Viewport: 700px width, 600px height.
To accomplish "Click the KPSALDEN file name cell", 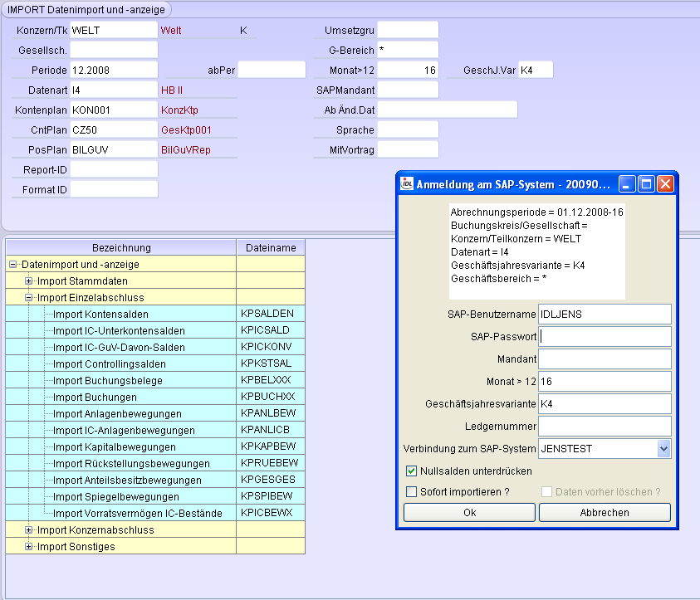I will click(x=271, y=314).
